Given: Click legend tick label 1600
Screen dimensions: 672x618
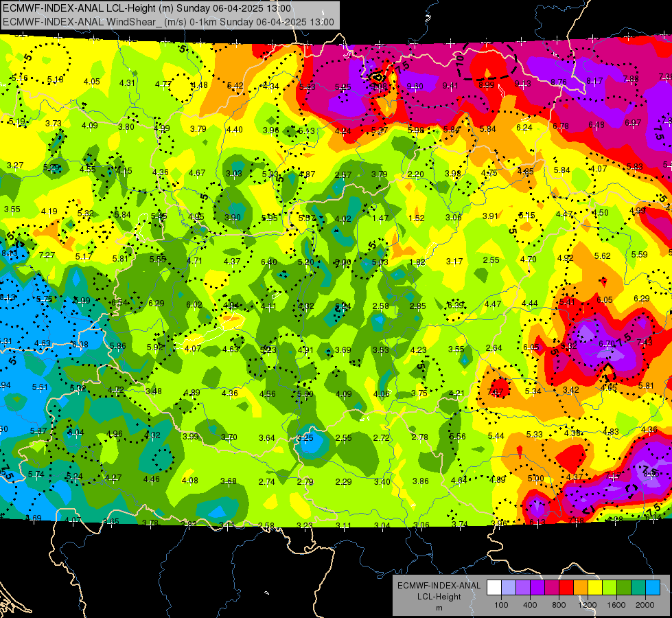Looking at the screenshot, I should [616, 605].
